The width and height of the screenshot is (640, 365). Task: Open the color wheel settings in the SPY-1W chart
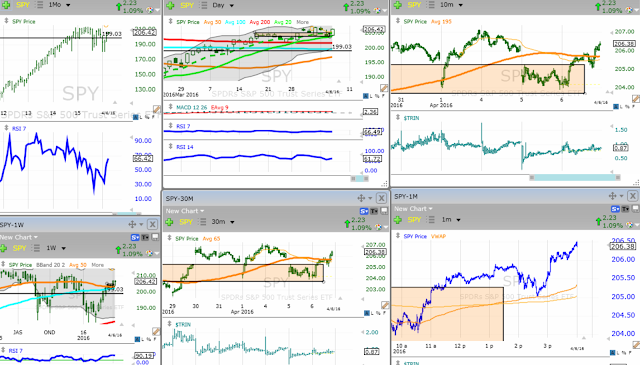click(x=149, y=253)
